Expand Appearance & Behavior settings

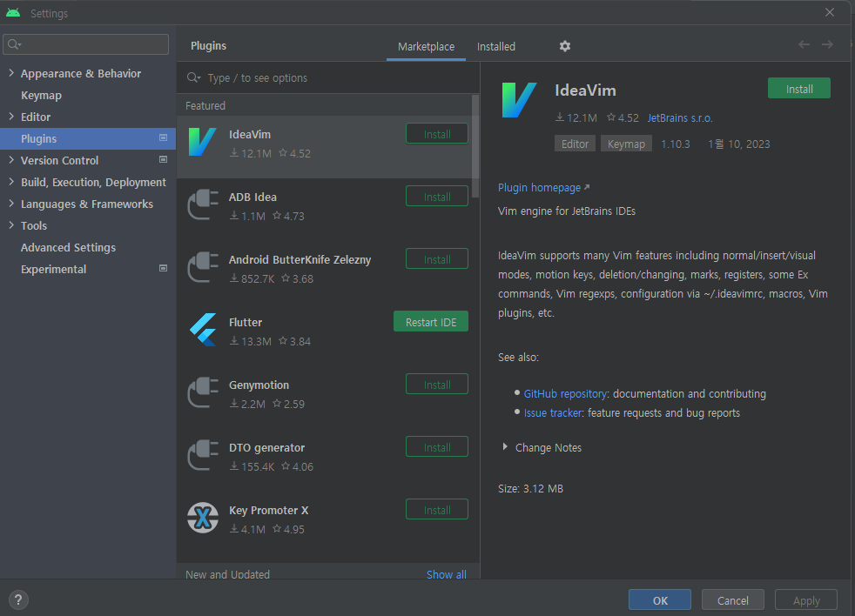(x=11, y=72)
